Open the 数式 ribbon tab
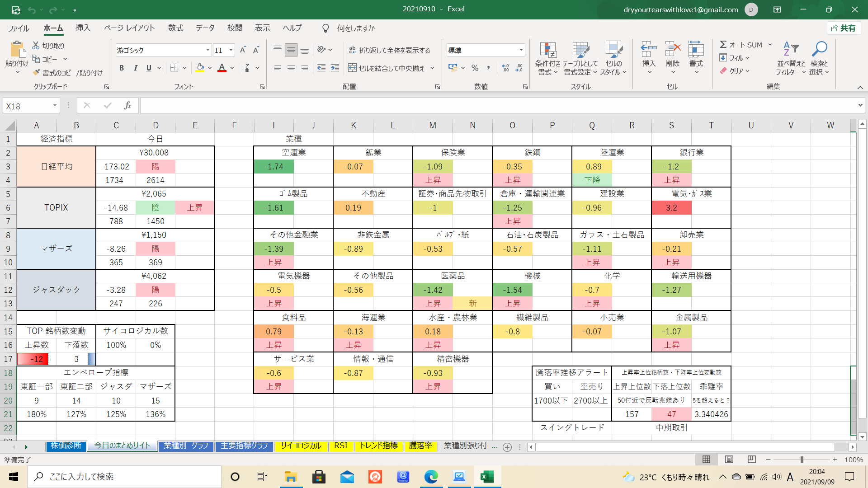The height and width of the screenshot is (488, 868). tap(175, 28)
